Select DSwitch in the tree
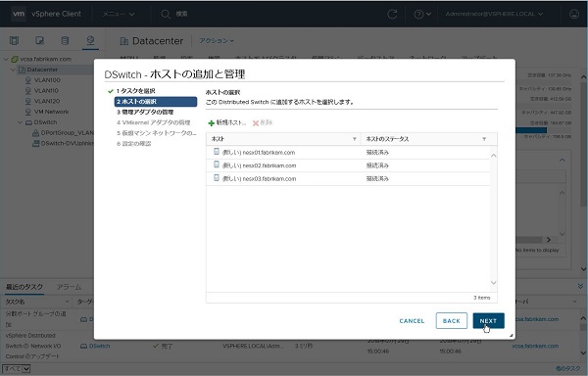The image size is (588, 376). (x=45, y=122)
